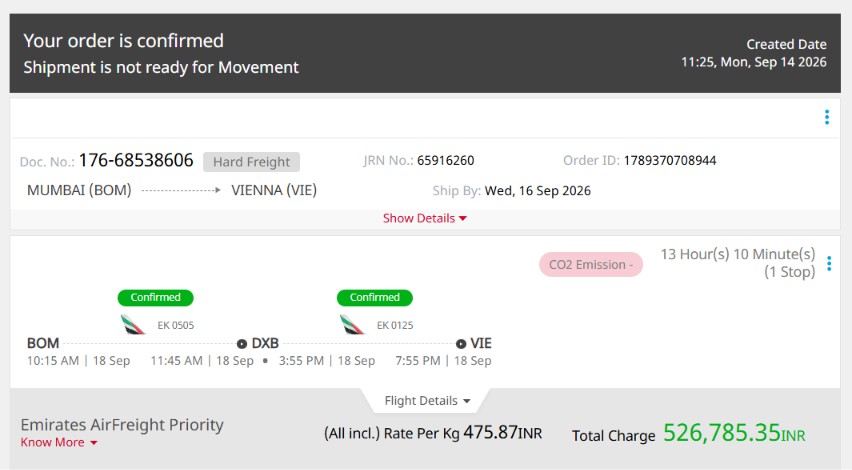Click the Emirates logo for EK 0505
This screenshot has height=470, width=852.
(x=133, y=325)
